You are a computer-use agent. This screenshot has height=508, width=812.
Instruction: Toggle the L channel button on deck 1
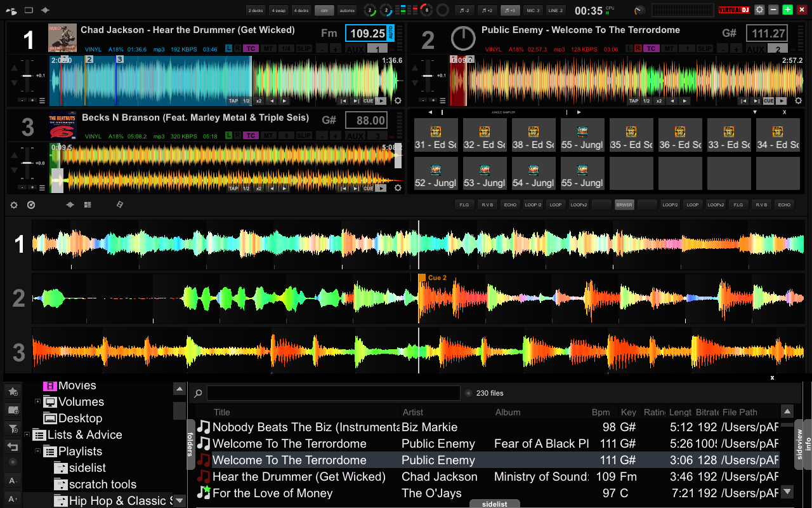(x=229, y=48)
